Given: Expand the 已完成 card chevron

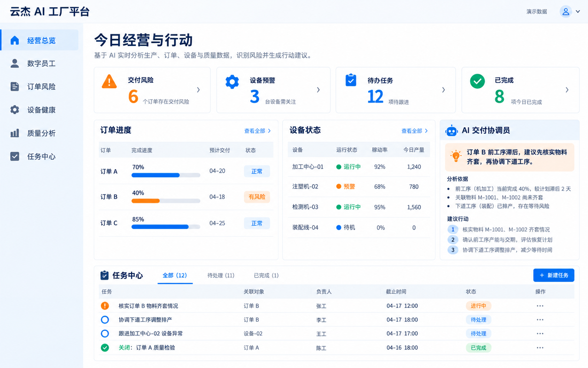Looking at the screenshot, I should pyautogui.click(x=567, y=90).
